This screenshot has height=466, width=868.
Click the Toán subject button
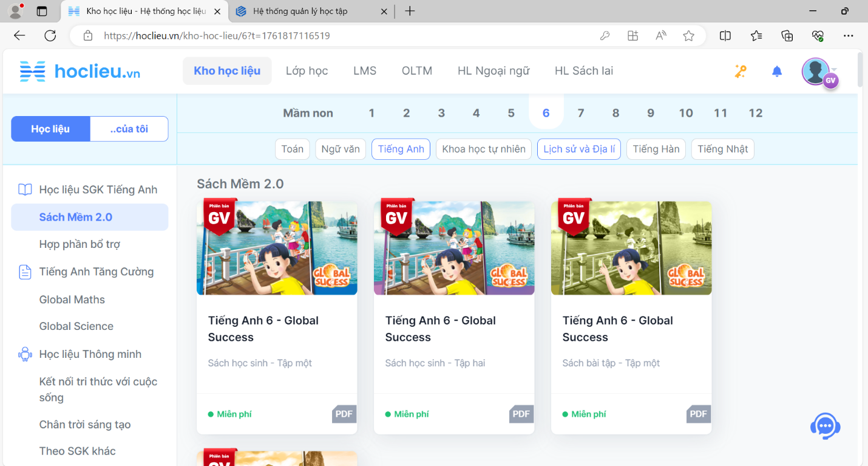(x=292, y=149)
